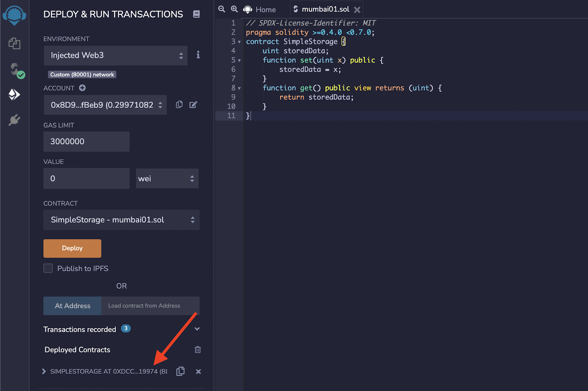Copy the account address to clipboard
Screen dimensions: 588x391
(x=179, y=105)
